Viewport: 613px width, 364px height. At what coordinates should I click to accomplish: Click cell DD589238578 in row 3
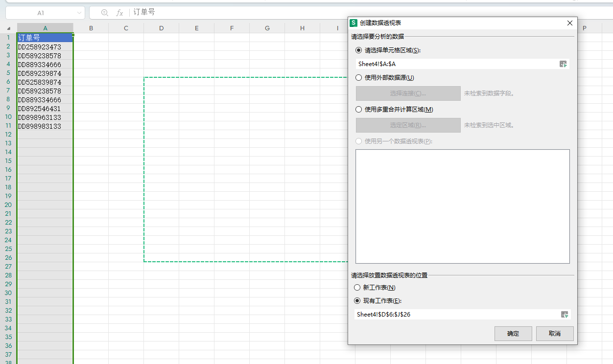pos(45,55)
